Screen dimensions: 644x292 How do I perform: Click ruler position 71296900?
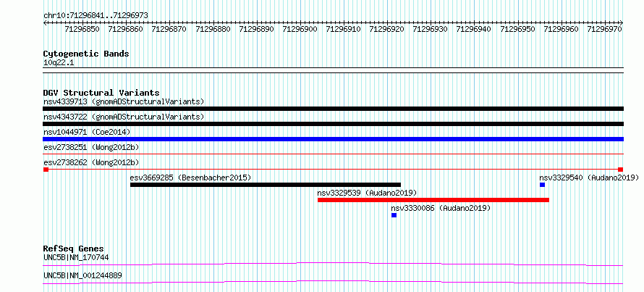pos(300,29)
